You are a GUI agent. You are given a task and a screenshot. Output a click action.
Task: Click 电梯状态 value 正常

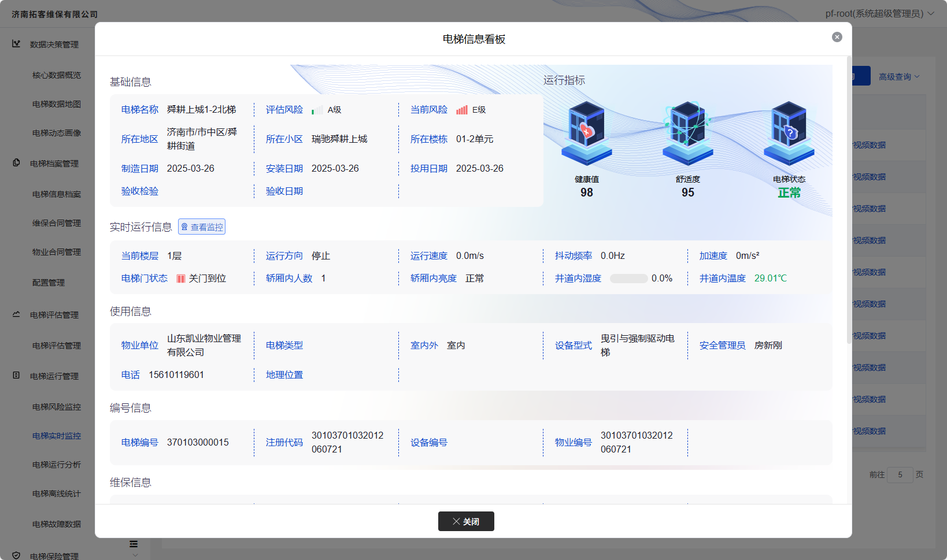pyautogui.click(x=789, y=192)
